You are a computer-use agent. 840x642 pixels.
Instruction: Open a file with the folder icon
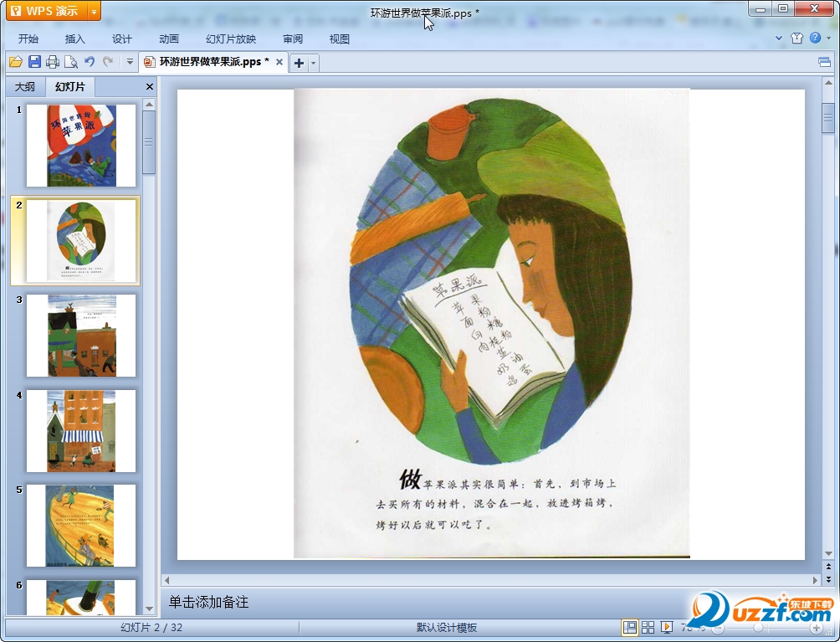point(16,62)
